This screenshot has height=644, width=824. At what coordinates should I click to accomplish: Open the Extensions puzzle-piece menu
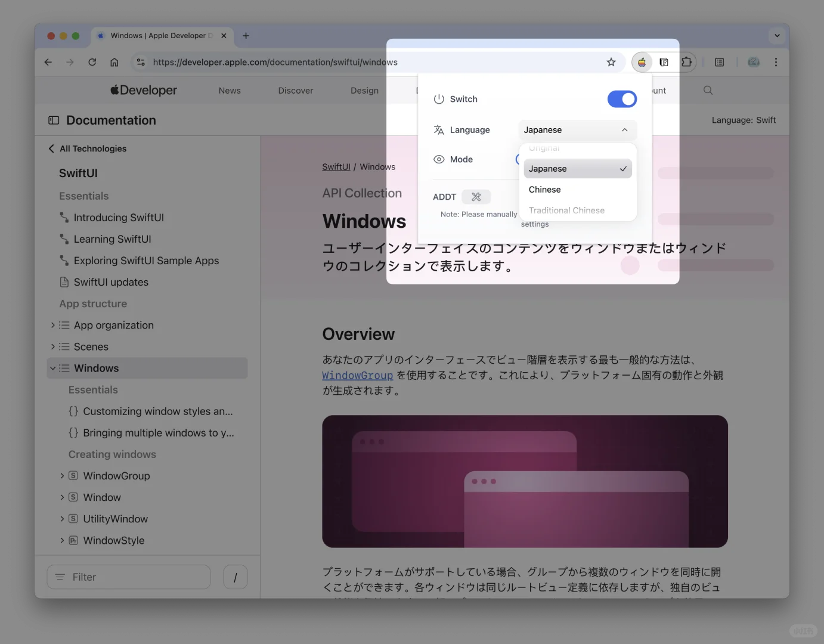(686, 62)
